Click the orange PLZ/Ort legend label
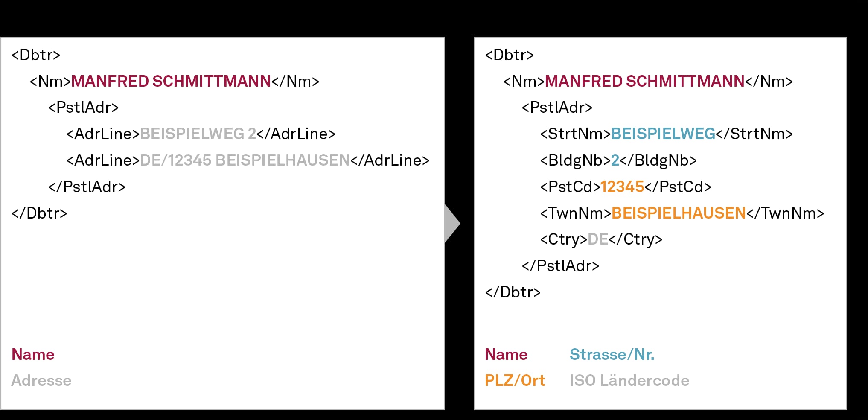This screenshot has height=420, width=868. pyautogui.click(x=515, y=381)
